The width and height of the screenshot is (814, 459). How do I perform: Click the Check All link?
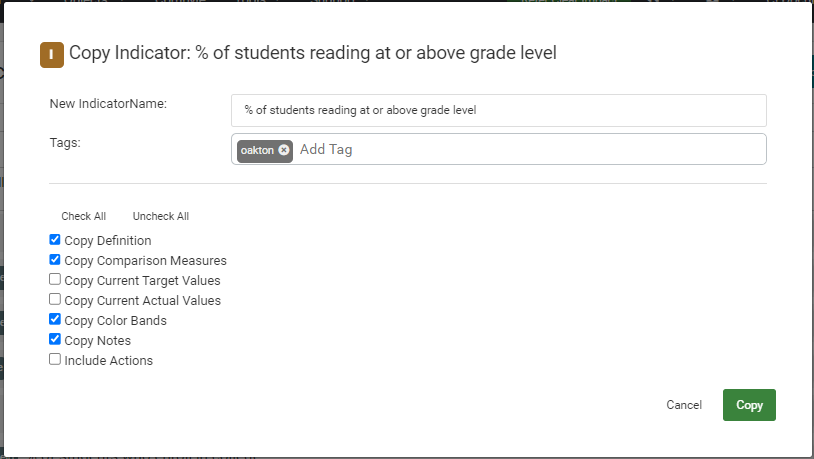pos(84,216)
